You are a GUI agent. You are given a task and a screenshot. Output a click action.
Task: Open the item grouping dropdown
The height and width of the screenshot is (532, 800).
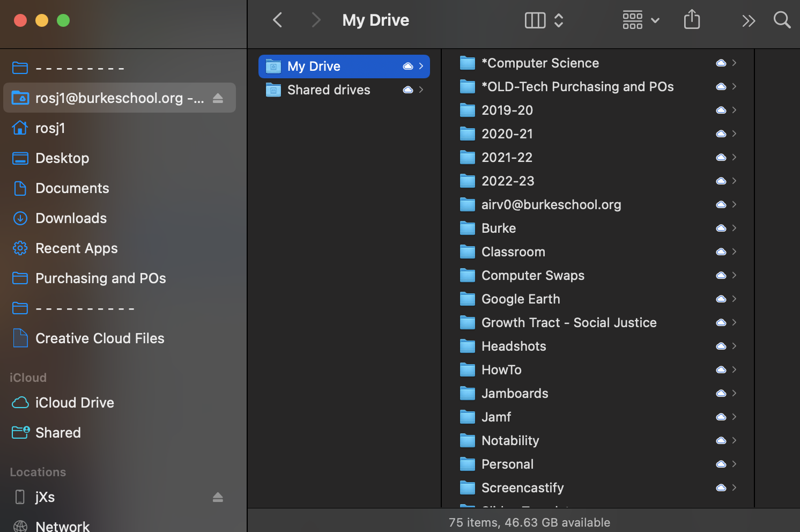coord(641,20)
